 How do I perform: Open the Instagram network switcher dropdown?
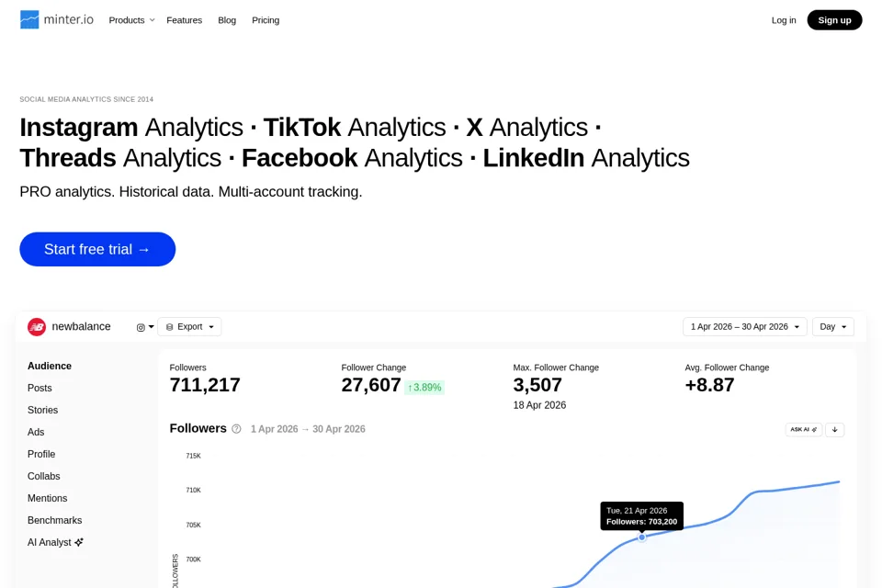144,327
